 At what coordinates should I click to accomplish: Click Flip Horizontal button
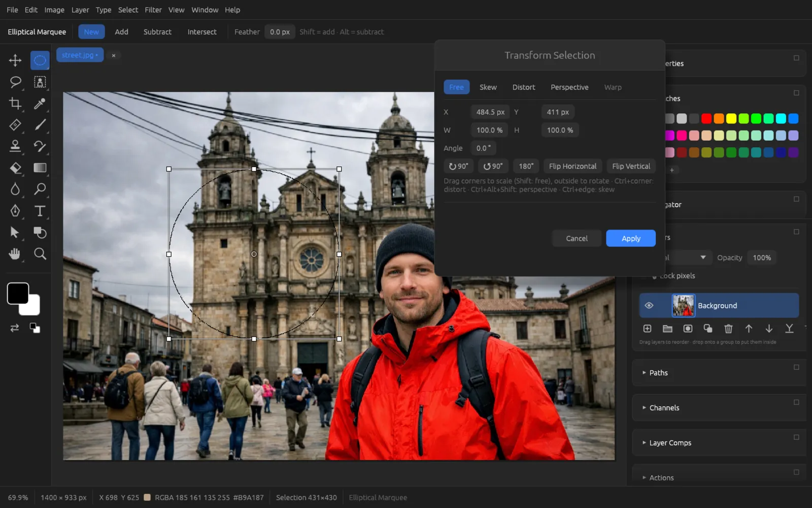(572, 166)
